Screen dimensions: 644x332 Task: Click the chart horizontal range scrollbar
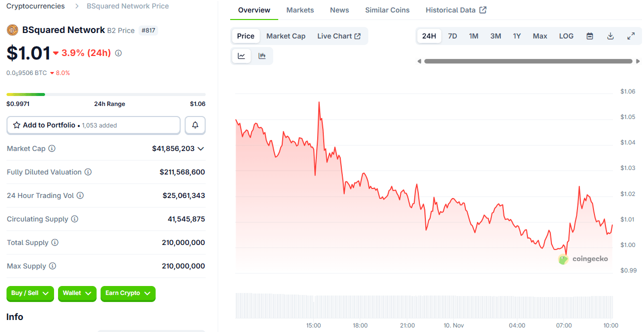[528, 61]
